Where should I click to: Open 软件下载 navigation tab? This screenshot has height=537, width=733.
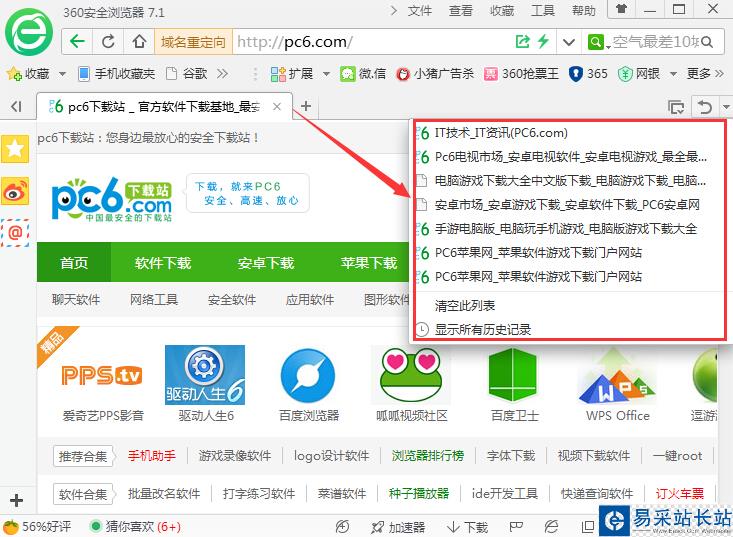[163, 263]
